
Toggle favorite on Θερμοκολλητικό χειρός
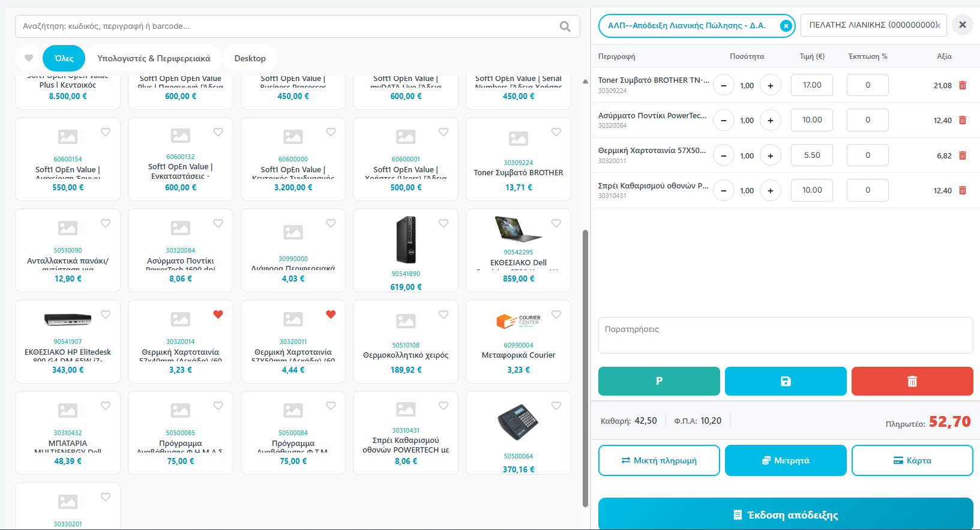(x=443, y=315)
